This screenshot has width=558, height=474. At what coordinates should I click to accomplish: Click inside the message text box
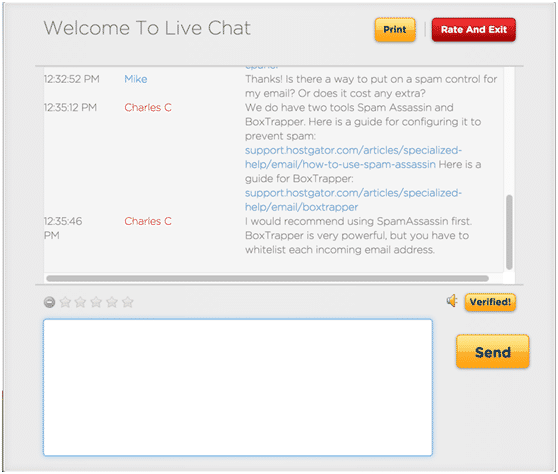tap(238, 387)
